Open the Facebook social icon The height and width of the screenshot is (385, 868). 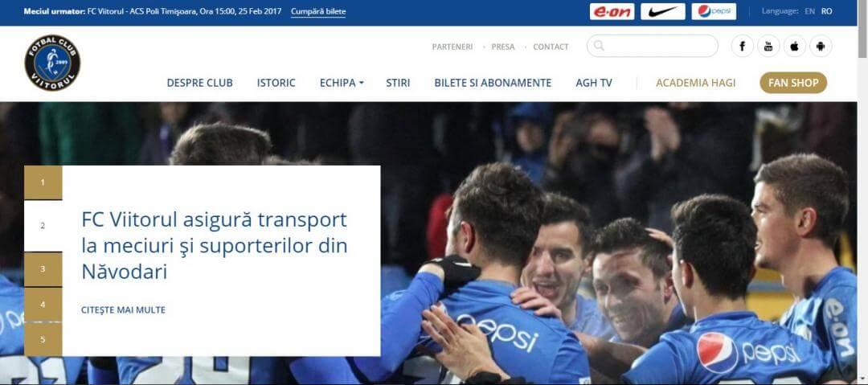[x=742, y=46]
